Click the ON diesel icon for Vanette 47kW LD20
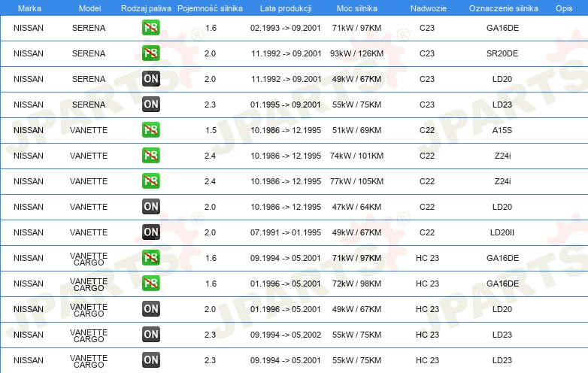 pyautogui.click(x=150, y=207)
